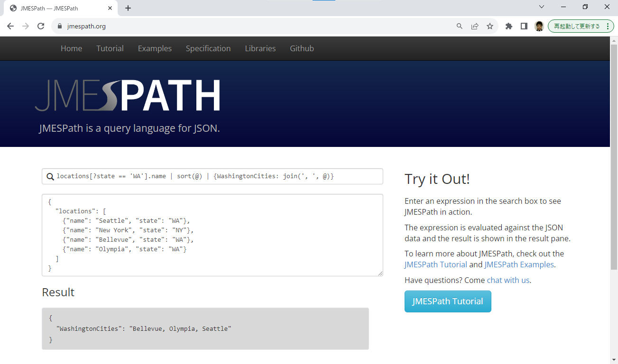
Task: Open the JMESPath Examples link
Action: pyautogui.click(x=519, y=264)
